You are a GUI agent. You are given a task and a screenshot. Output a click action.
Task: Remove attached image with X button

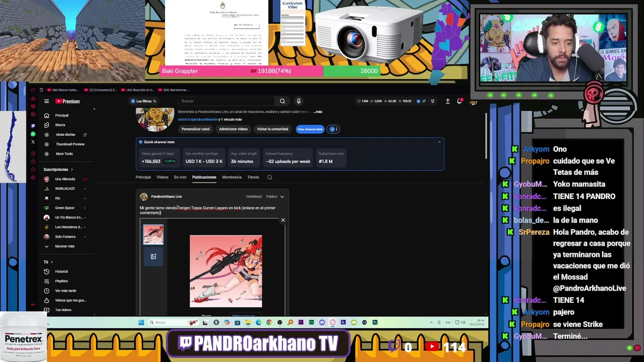click(283, 220)
